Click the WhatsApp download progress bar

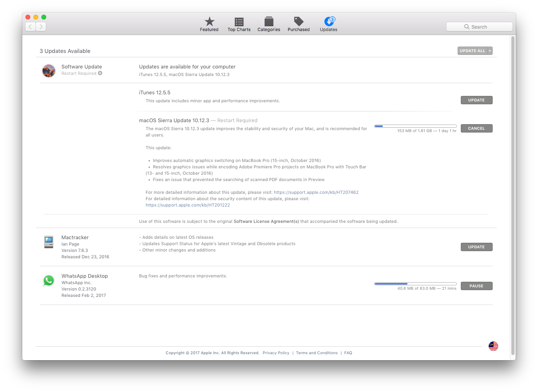415,284
